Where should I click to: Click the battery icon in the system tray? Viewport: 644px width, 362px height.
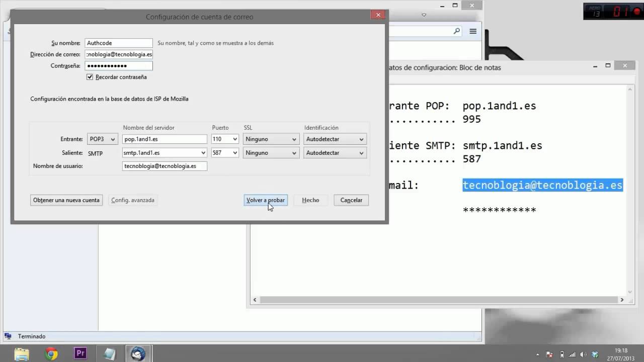pos(561,354)
